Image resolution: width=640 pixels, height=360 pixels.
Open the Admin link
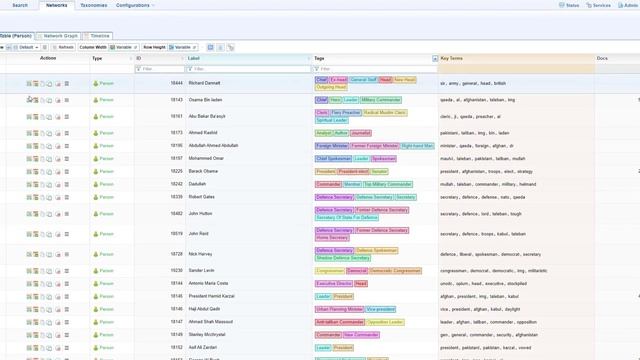(x=628, y=5)
